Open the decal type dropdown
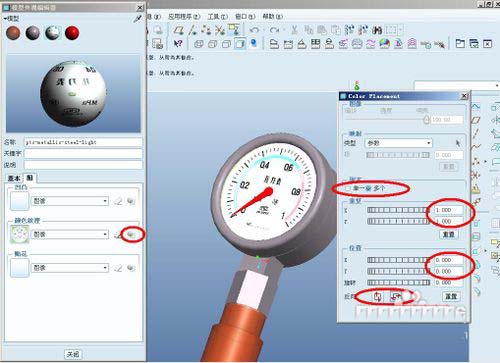 click(x=70, y=268)
